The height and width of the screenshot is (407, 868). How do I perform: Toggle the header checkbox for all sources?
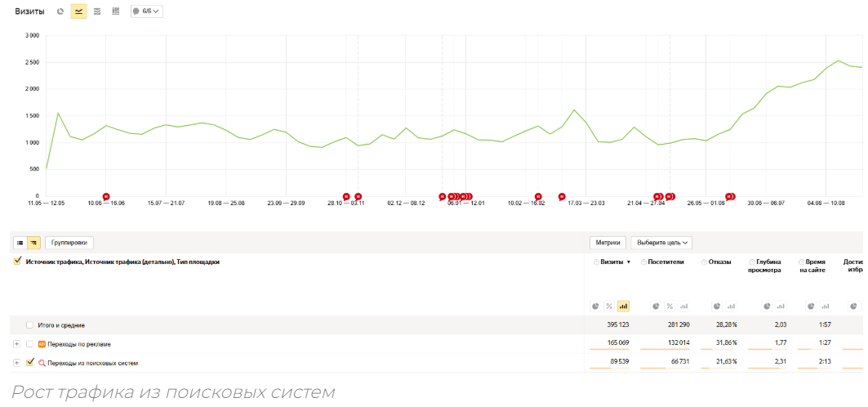17,262
